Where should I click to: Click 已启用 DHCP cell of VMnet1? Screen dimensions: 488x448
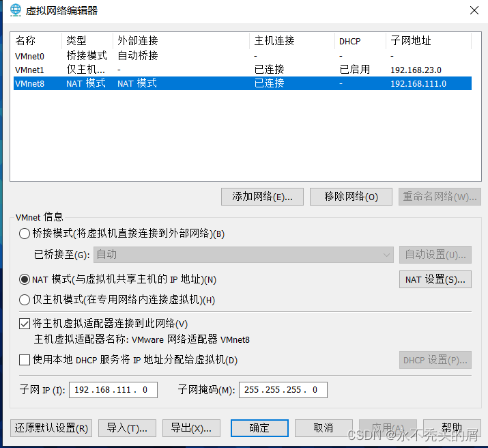[354, 70]
